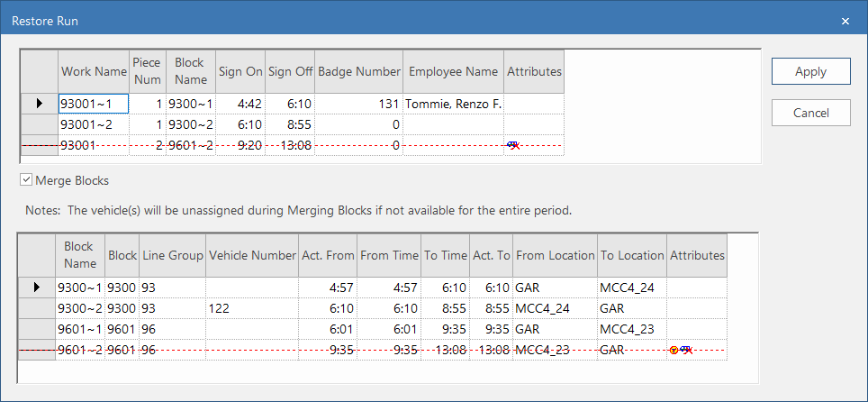This screenshot has height=402, width=868.
Task: Click the current row arrow beside 93001~1
Action: pyautogui.click(x=39, y=104)
